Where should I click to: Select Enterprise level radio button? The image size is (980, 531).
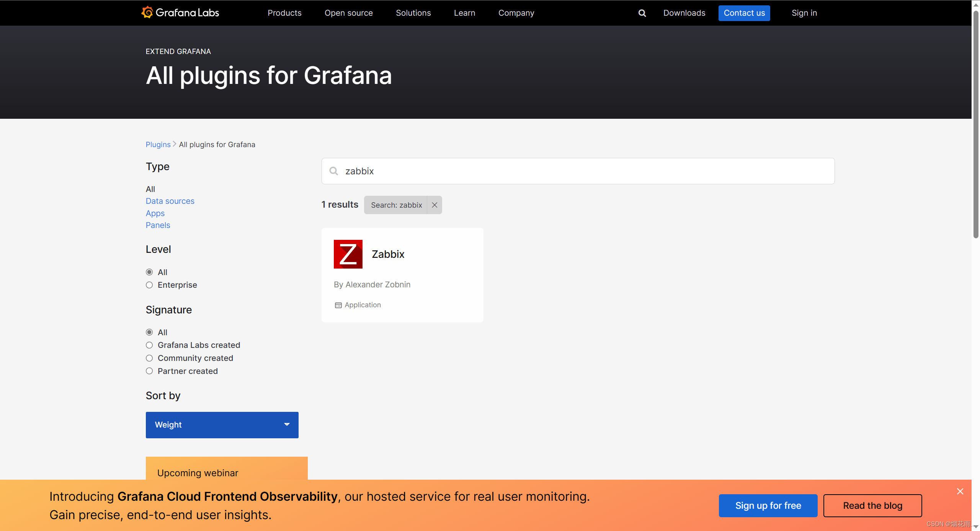pos(149,285)
